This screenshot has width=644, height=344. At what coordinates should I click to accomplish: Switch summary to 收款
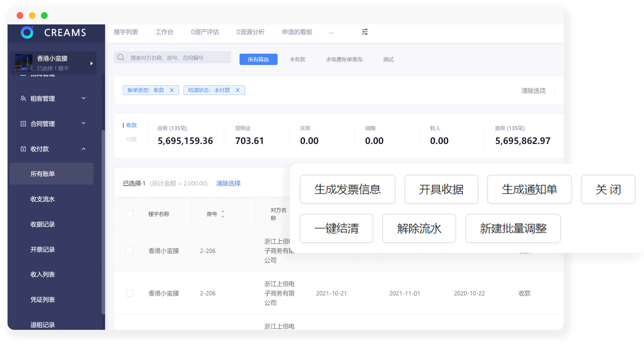point(132,125)
